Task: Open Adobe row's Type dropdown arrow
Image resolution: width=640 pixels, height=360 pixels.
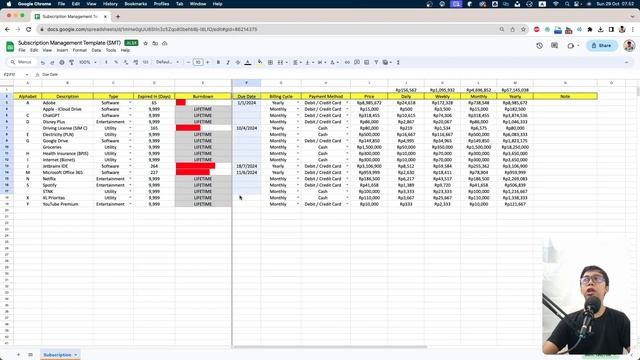Action: click(x=130, y=103)
